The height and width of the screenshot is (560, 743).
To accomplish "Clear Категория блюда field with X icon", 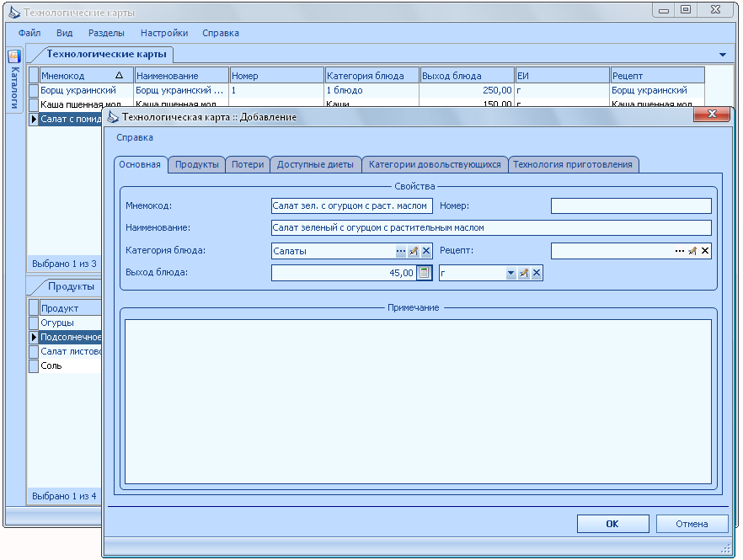I will pos(426,251).
